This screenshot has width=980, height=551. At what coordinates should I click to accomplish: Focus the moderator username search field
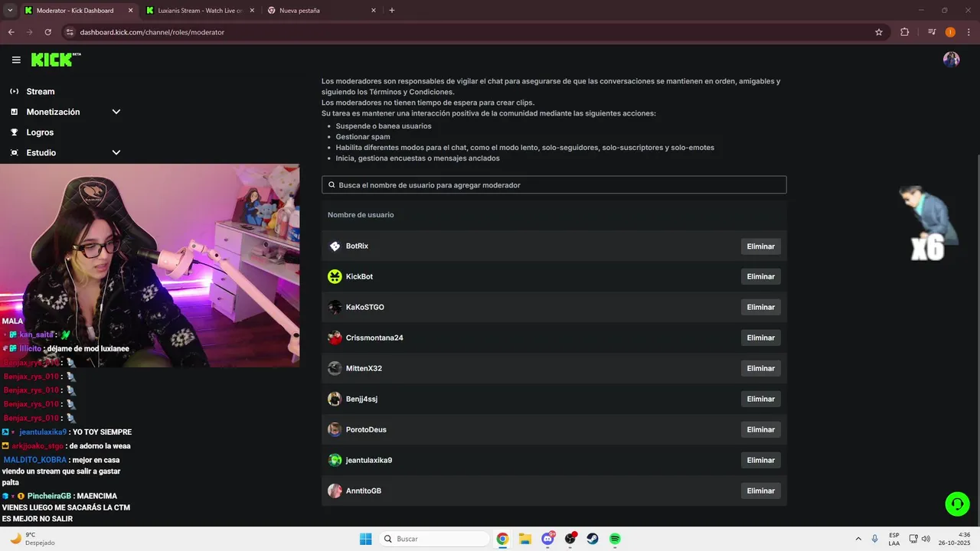(x=554, y=185)
